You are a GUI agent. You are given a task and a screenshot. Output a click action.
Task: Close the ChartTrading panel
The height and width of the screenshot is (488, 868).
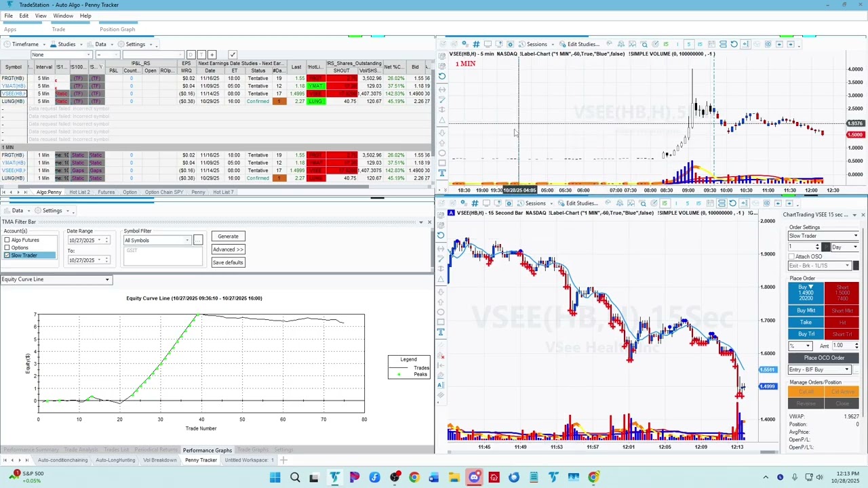pos(863,215)
